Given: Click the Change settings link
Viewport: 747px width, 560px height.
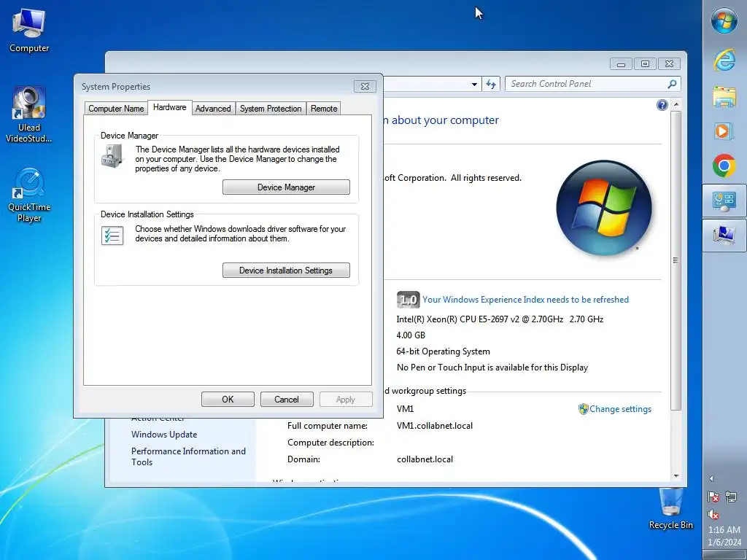Looking at the screenshot, I should click(x=620, y=409).
